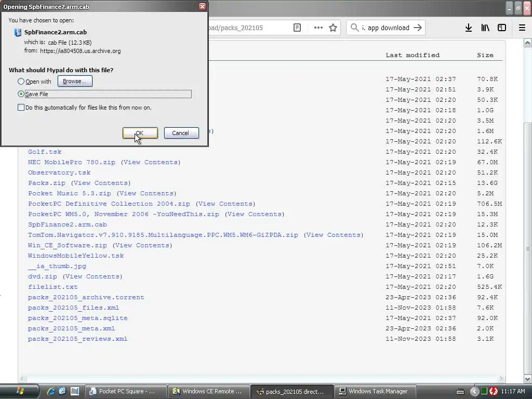Open WindowsMobileYellow.tsk link
This screenshot has width=532, height=399.
76,256
